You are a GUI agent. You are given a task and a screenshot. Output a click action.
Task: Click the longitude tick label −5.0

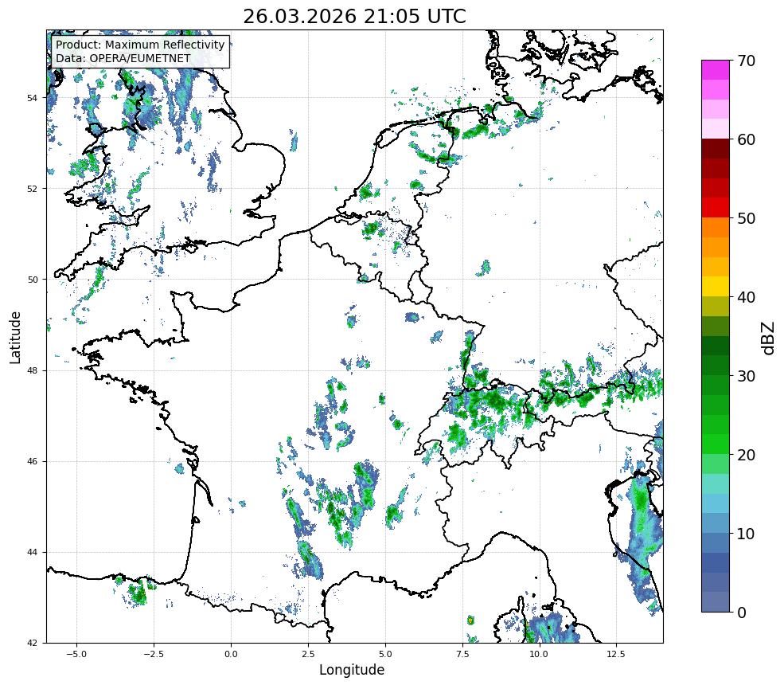76,654
